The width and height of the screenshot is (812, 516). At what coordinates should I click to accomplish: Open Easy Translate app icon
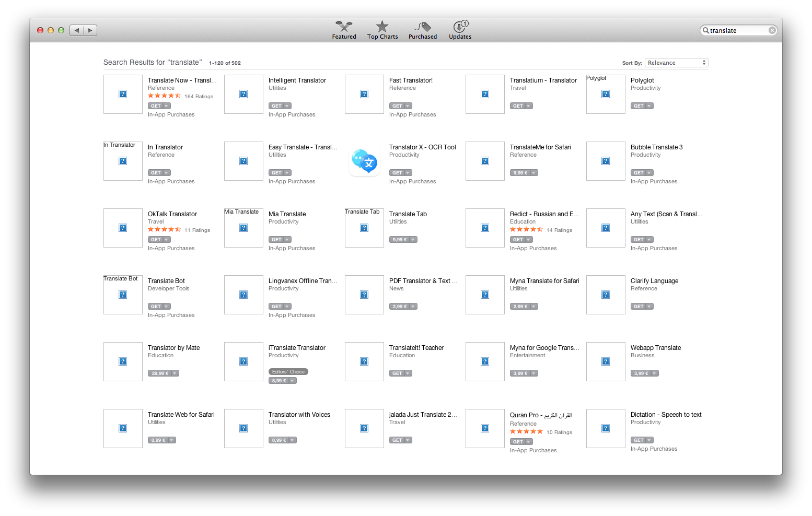click(243, 161)
